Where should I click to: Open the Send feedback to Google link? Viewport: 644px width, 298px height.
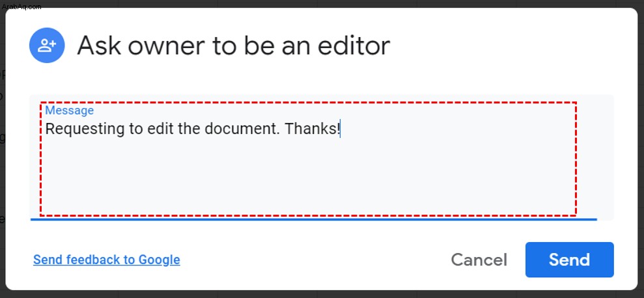point(106,260)
